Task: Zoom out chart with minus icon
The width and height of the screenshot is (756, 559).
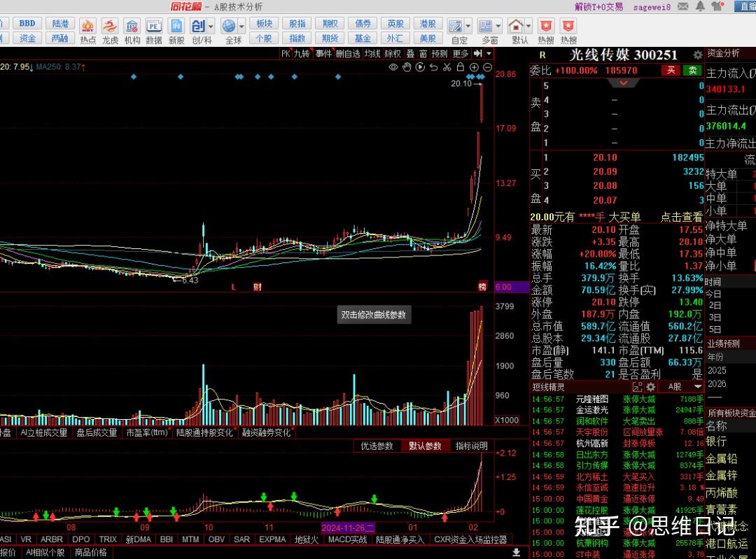Action: coord(487,67)
